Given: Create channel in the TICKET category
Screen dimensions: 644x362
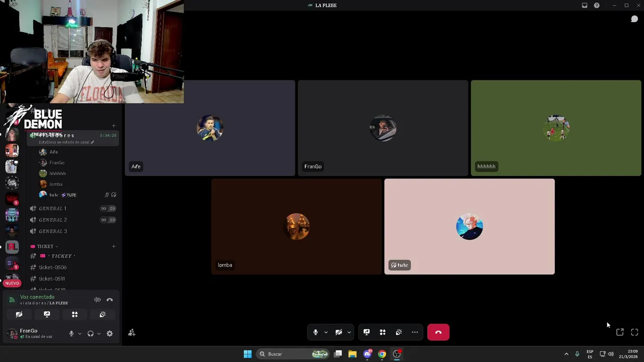Looking at the screenshot, I should [114, 246].
